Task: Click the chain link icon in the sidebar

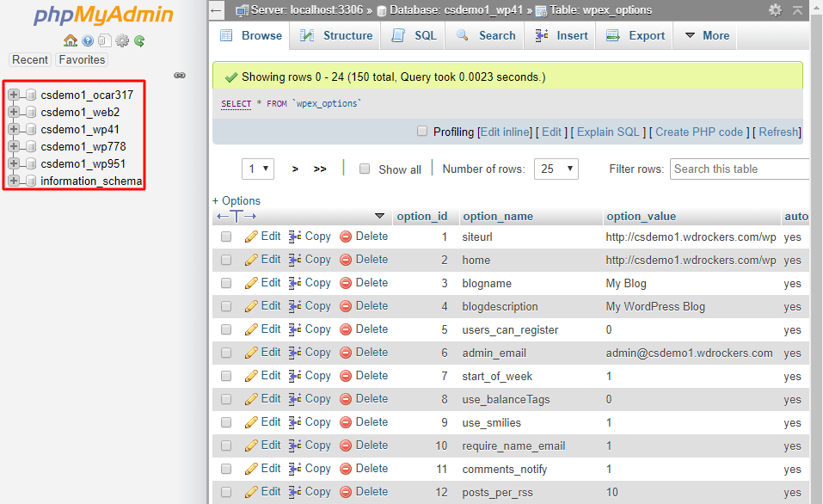Action: click(x=180, y=76)
